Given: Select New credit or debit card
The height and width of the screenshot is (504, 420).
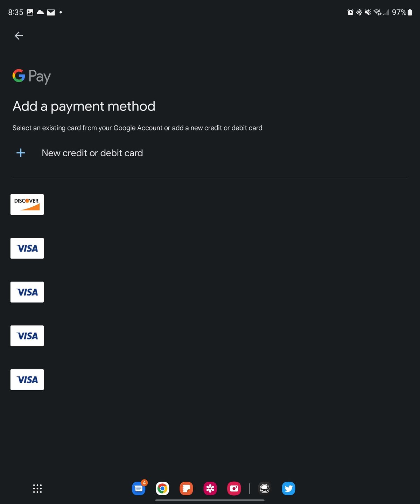Looking at the screenshot, I should pyautogui.click(x=92, y=153).
